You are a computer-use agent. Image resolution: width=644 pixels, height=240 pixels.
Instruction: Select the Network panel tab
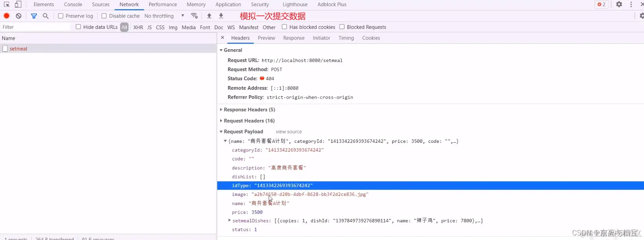[x=129, y=5]
